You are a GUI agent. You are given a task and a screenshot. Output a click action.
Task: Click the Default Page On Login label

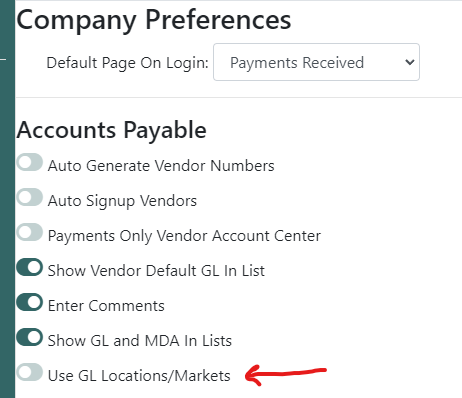(127, 63)
